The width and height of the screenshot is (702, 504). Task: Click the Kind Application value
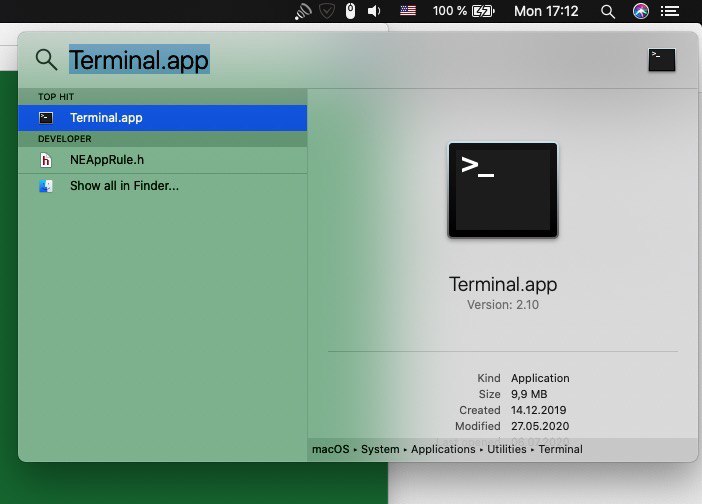tap(540, 378)
